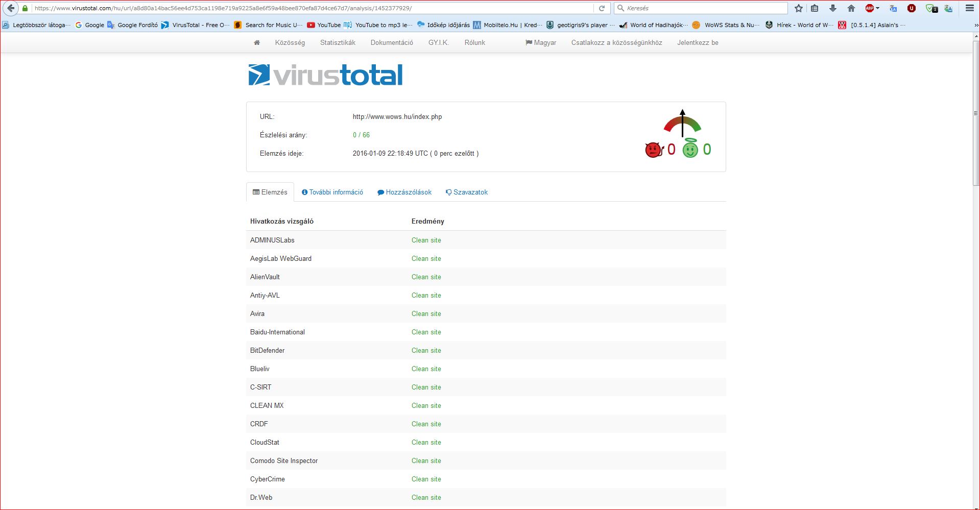Open WoWS Stats & Nu... bookmark

[727, 25]
